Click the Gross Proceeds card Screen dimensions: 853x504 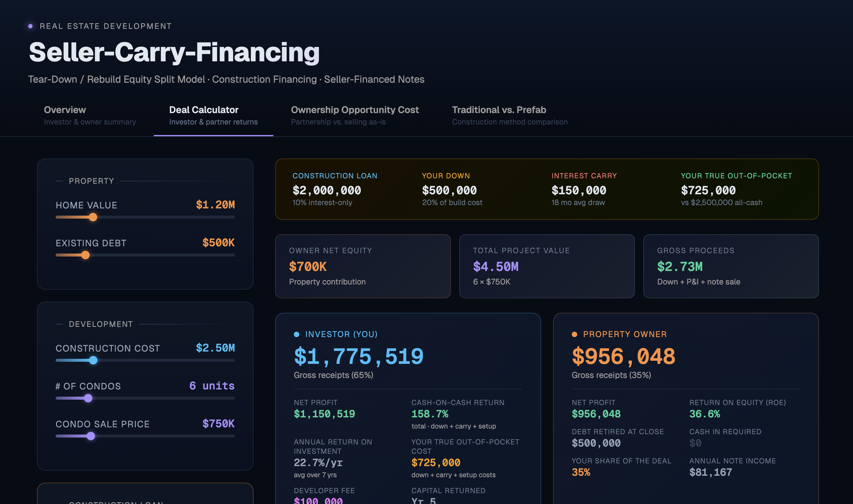click(x=731, y=266)
